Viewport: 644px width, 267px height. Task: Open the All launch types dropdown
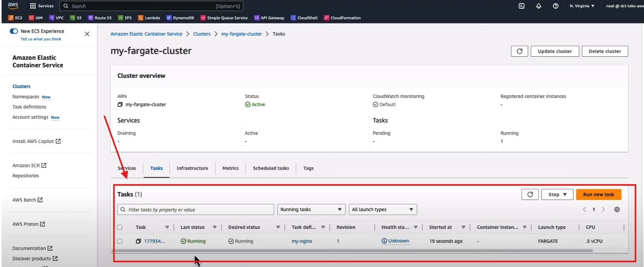coord(382,209)
